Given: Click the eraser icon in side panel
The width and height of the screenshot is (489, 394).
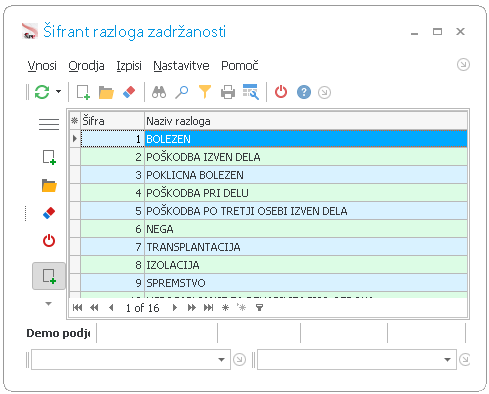Looking at the screenshot, I should (x=49, y=213).
